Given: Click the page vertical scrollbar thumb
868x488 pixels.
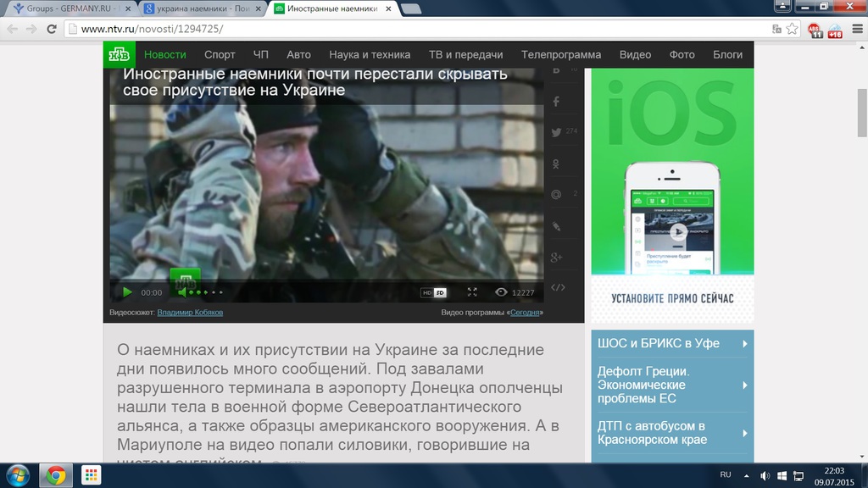Looking at the screenshot, I should [x=862, y=113].
